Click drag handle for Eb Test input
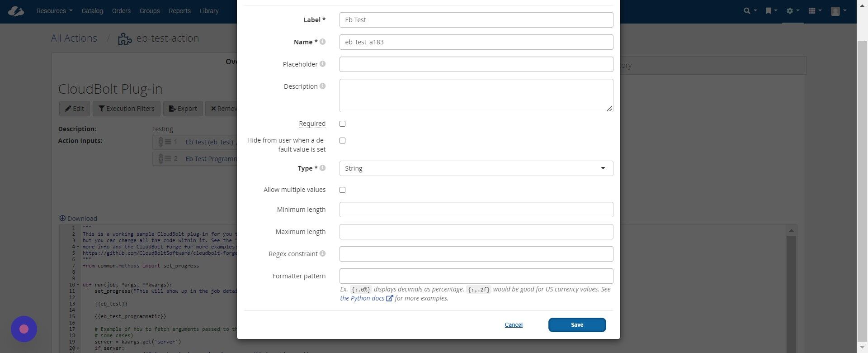868x353 pixels. point(164,142)
